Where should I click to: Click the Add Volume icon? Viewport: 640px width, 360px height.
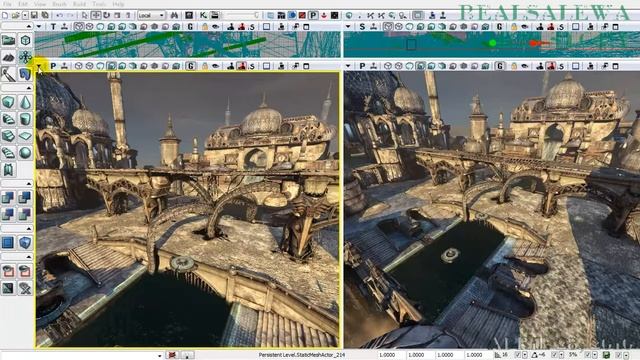click(25, 242)
